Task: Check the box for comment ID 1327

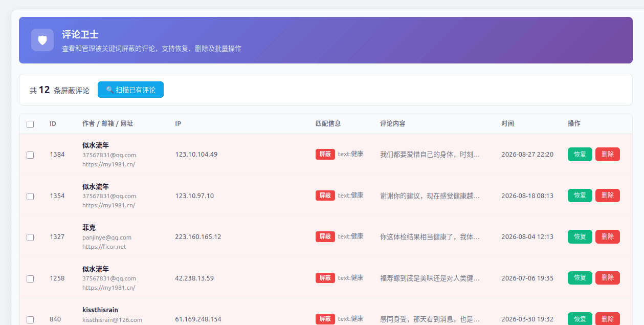Action: click(x=30, y=237)
